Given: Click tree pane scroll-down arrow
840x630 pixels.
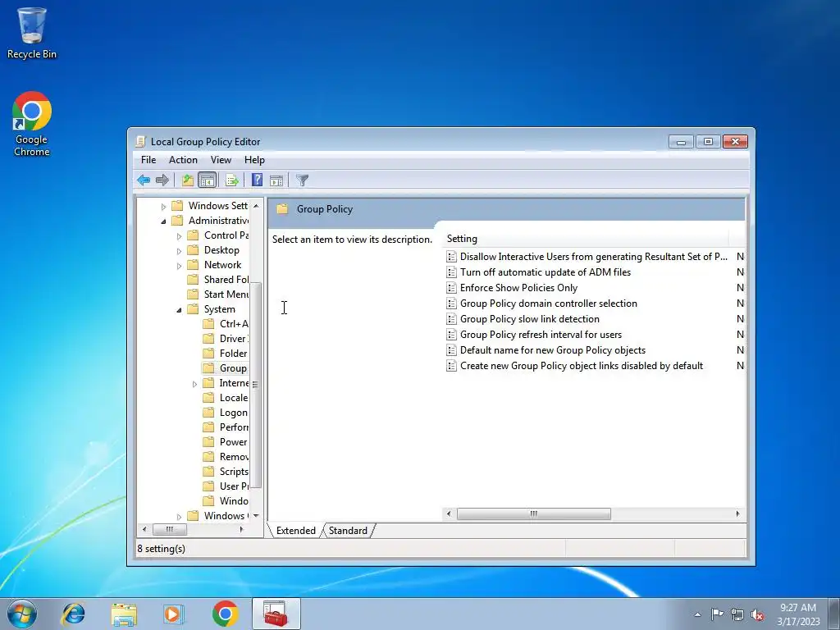Looking at the screenshot, I should point(256,515).
